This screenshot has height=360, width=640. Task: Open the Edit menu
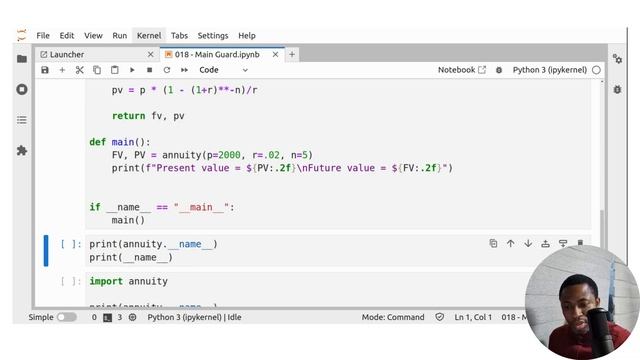click(67, 36)
